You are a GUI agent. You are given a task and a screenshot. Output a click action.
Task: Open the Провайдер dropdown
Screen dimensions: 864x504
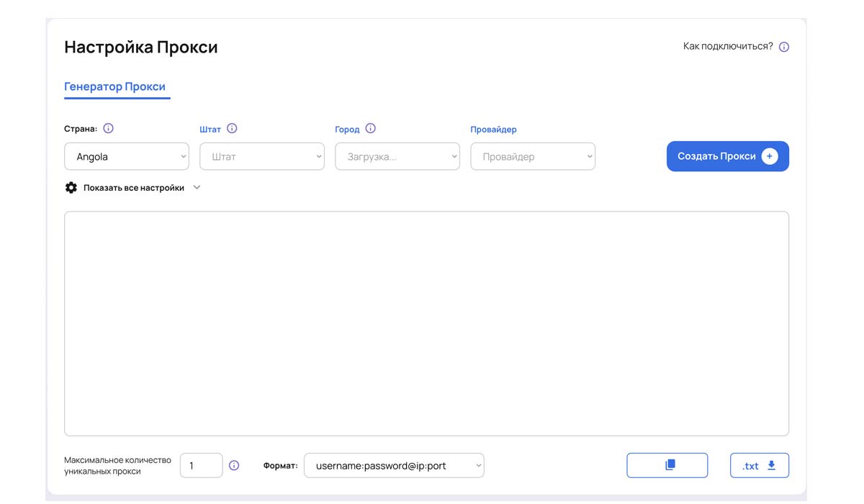tap(533, 156)
